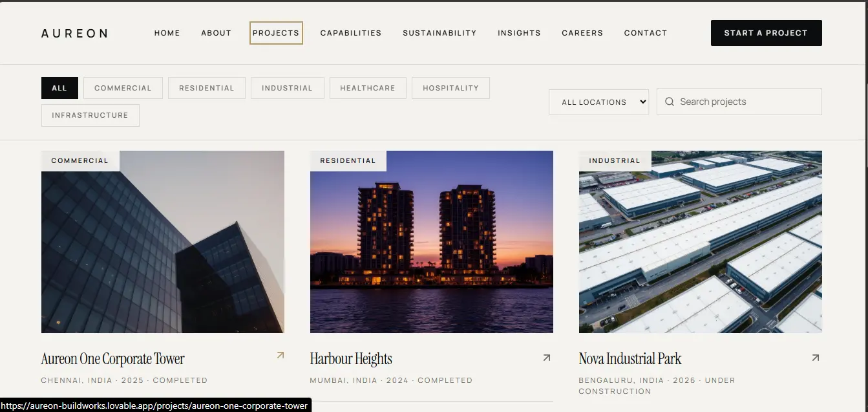Click the AUREON logo
This screenshot has height=412, width=868.
pos(74,33)
